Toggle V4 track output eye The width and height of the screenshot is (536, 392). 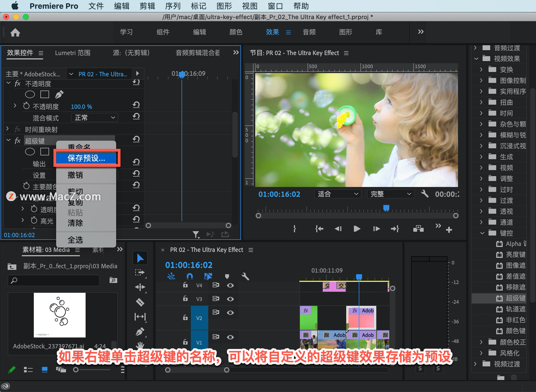click(230, 285)
